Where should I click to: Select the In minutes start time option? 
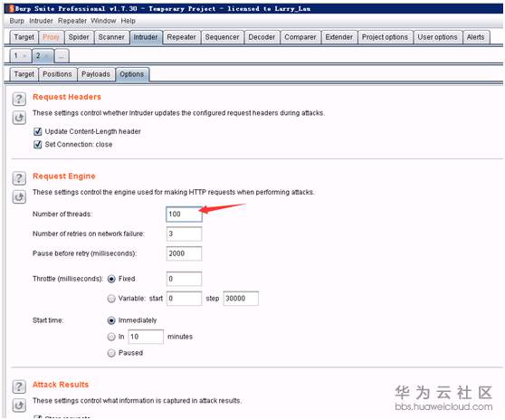tap(111, 337)
